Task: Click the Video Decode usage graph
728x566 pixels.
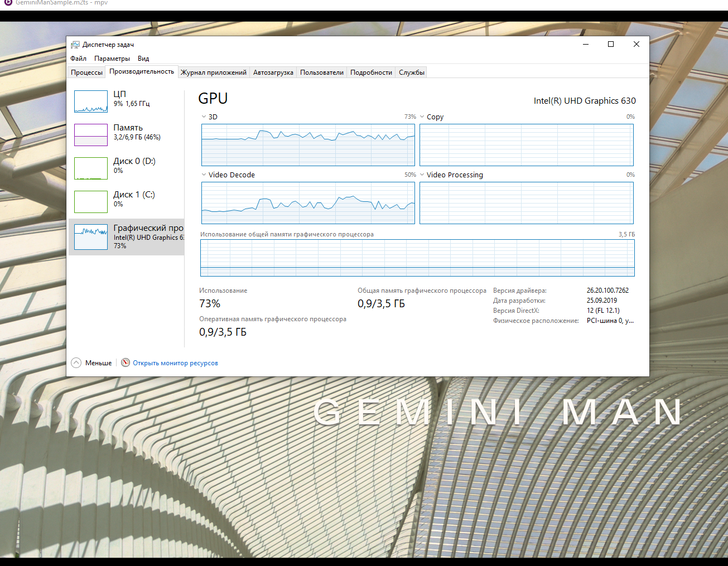Action: (308, 203)
